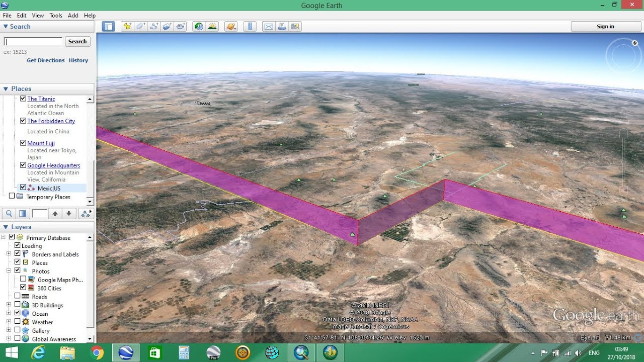Viewport: 644px width, 362px height.
Task: Expand the Global Awareness tree node
Action: pos(9,339)
